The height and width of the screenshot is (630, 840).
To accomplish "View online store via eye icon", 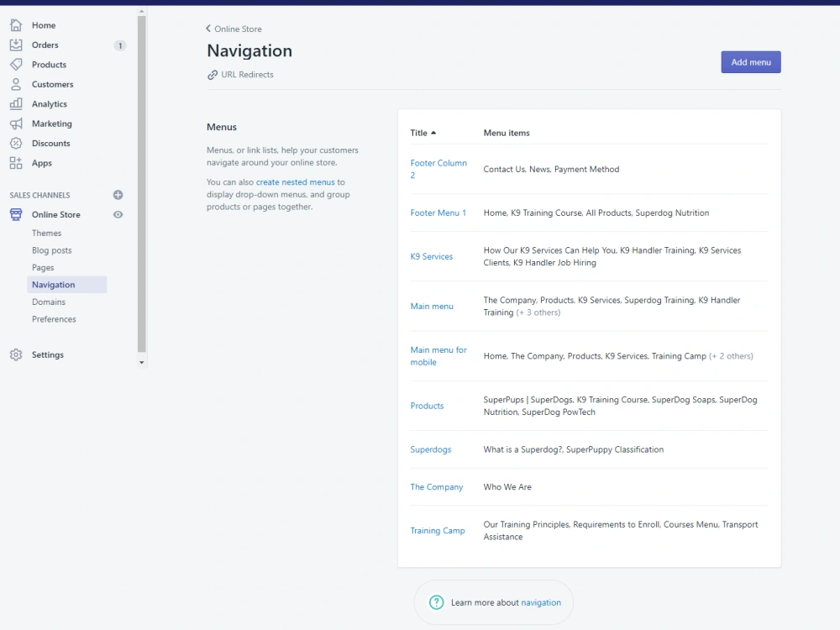I will (x=118, y=214).
